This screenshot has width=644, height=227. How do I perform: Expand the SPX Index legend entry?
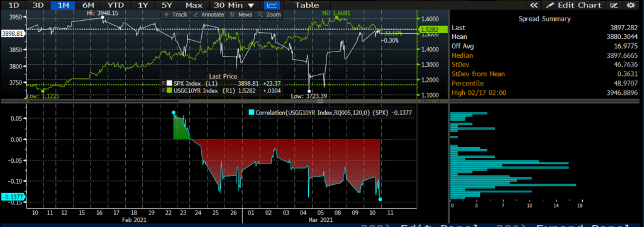click(x=164, y=83)
